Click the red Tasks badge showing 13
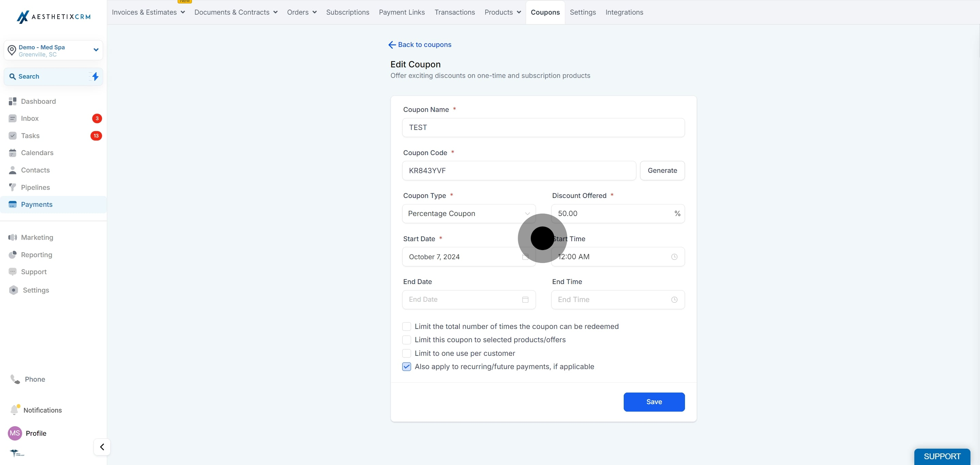Viewport: 980px width, 465px height. (x=96, y=136)
